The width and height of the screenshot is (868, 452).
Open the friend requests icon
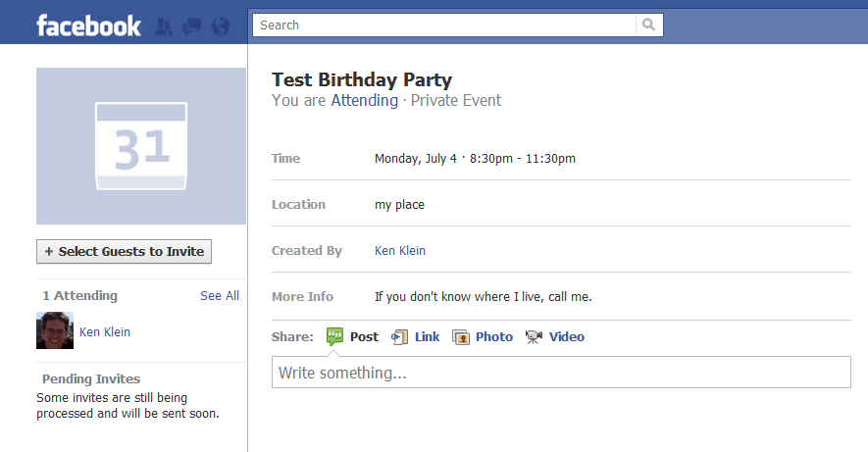coord(164,26)
